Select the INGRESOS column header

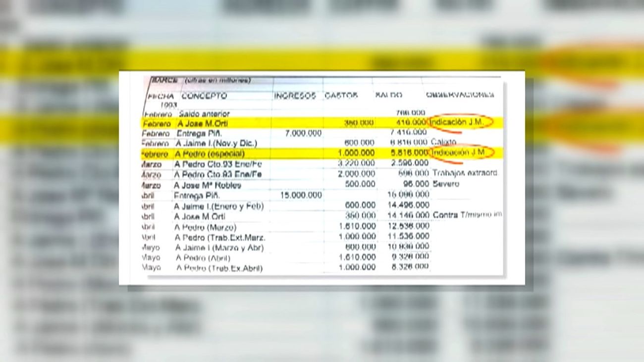coord(294,96)
